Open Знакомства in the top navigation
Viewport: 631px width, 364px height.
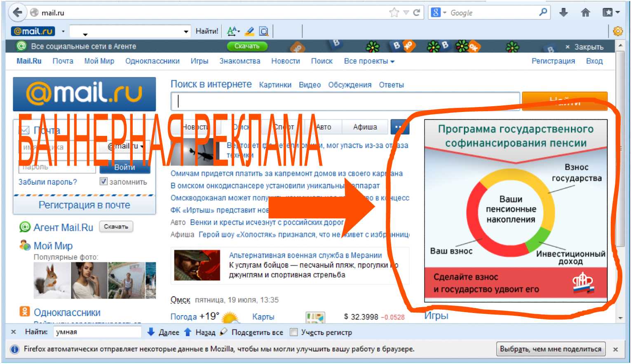coord(240,61)
